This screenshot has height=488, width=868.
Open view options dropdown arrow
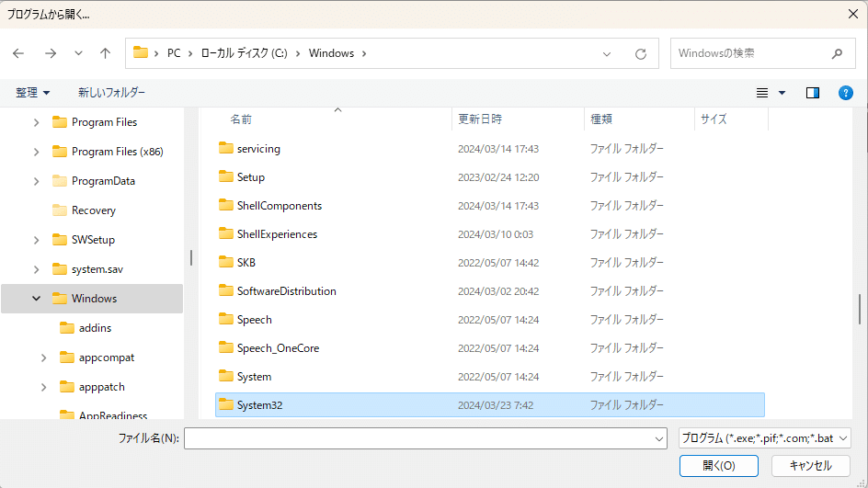782,93
